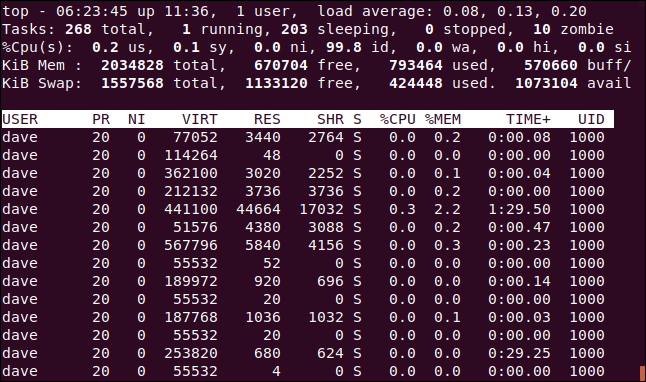Click the idle CPU value 99.8
The width and height of the screenshot is (646, 382).
[344, 47]
